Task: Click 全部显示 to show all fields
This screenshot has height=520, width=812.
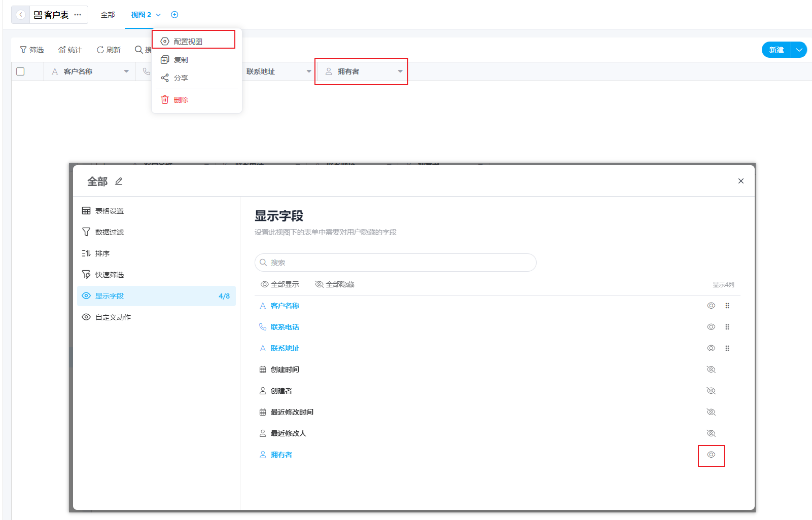Action: [x=280, y=284]
